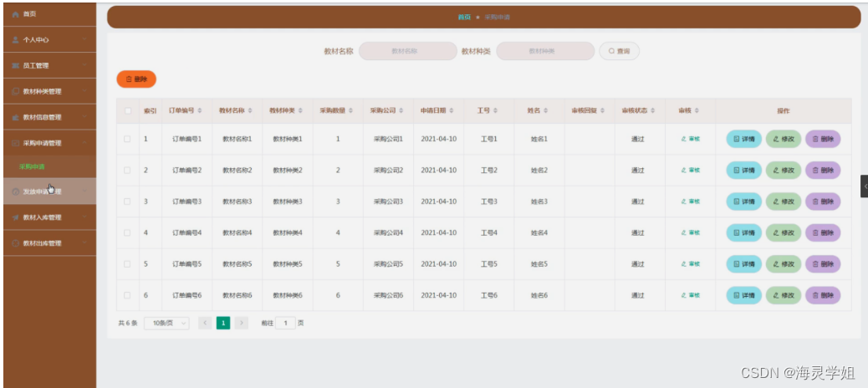
Task: Tick the select-all checkbox in table header
Action: (x=128, y=110)
